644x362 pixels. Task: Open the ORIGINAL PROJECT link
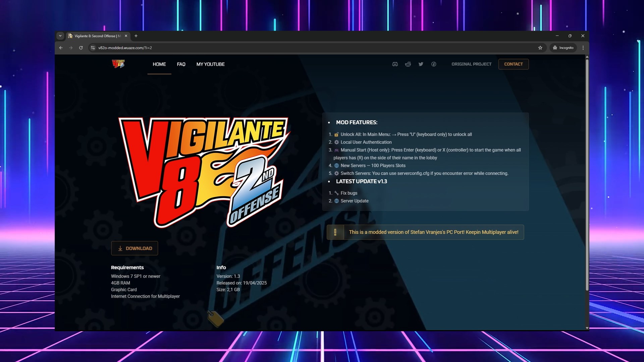click(x=471, y=64)
